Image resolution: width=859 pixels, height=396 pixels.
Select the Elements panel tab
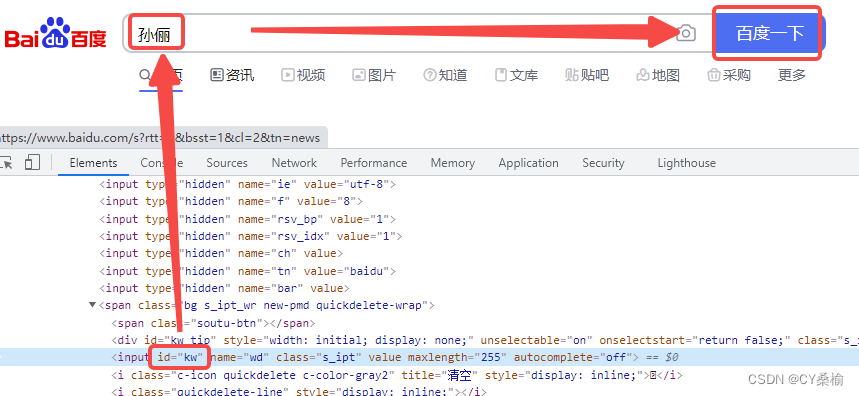93,163
